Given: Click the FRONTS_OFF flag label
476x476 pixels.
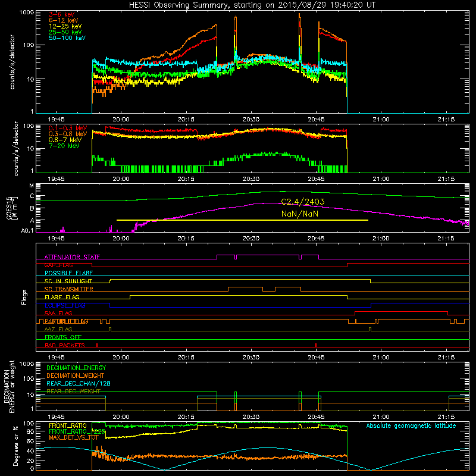Looking at the screenshot, I should pyautogui.click(x=63, y=337).
